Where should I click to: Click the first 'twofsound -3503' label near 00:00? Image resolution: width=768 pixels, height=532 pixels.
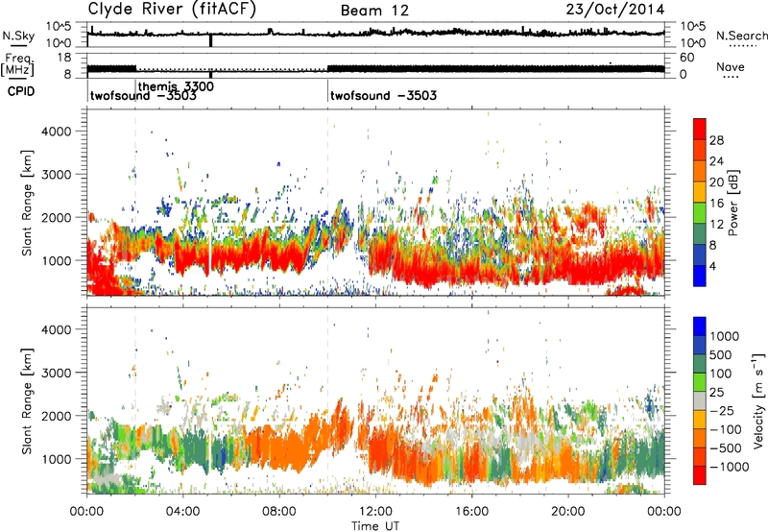[x=143, y=95]
